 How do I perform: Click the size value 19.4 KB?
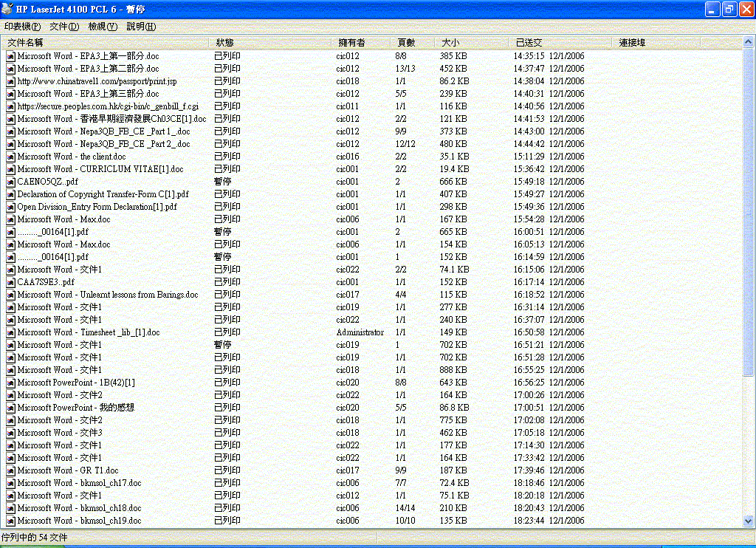(454, 169)
